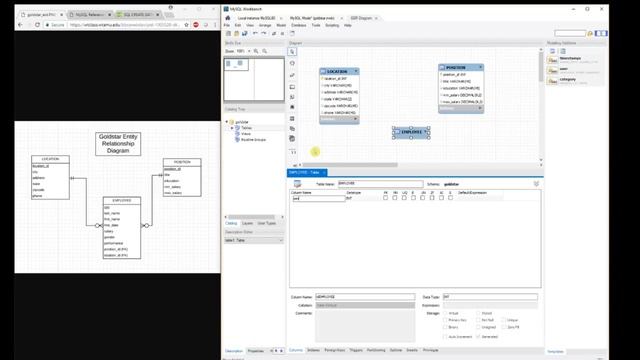Click the Table Name input field
The width and height of the screenshot is (640, 360).
pyautogui.click(x=380, y=184)
